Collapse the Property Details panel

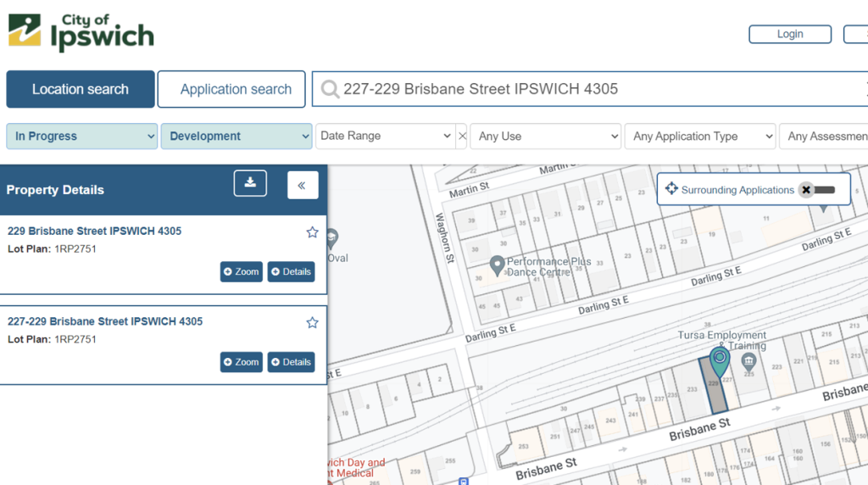click(x=303, y=185)
